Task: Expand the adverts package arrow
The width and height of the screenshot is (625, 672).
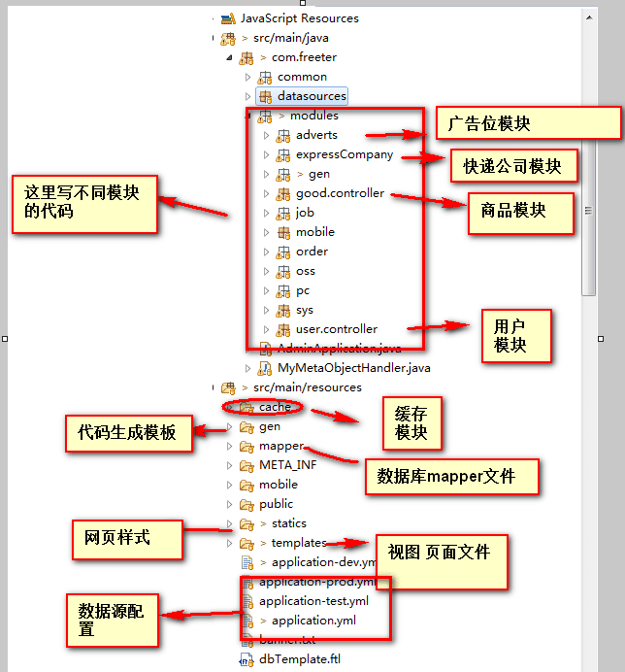Action: coord(266,135)
